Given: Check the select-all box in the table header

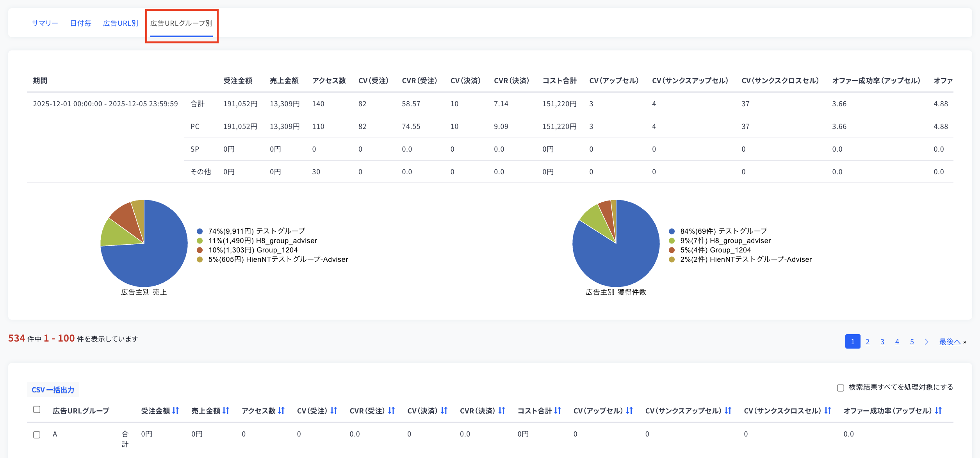Looking at the screenshot, I should coord(37,410).
